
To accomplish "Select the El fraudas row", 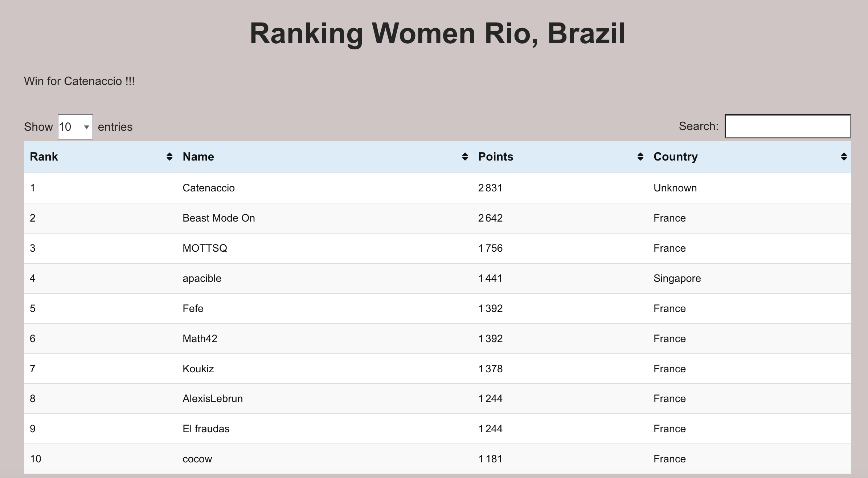I will 437,429.
